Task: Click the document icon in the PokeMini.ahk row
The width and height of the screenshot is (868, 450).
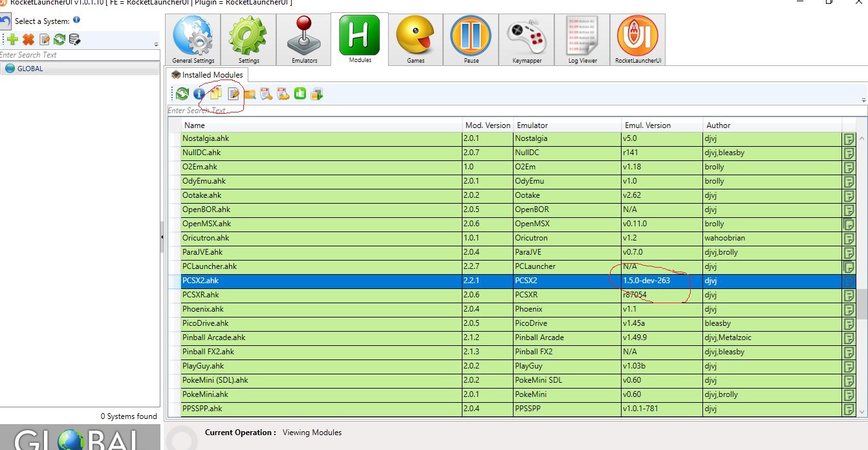Action: (849, 394)
